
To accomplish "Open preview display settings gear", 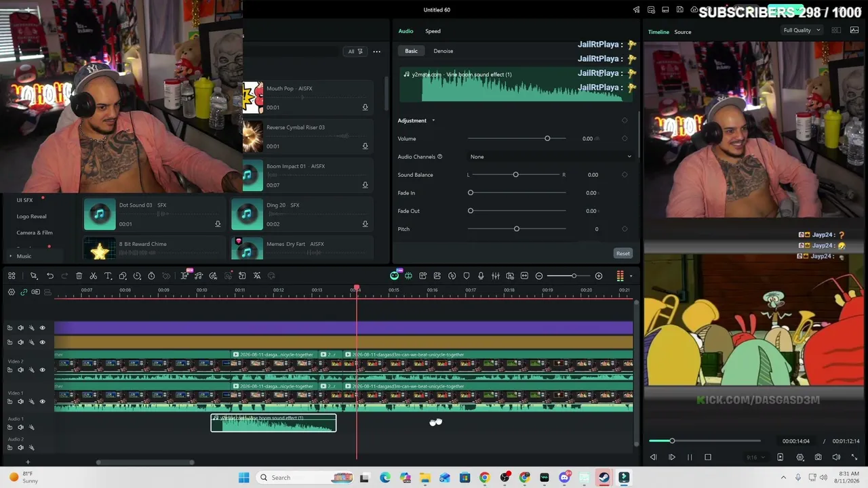I will tap(800, 457).
